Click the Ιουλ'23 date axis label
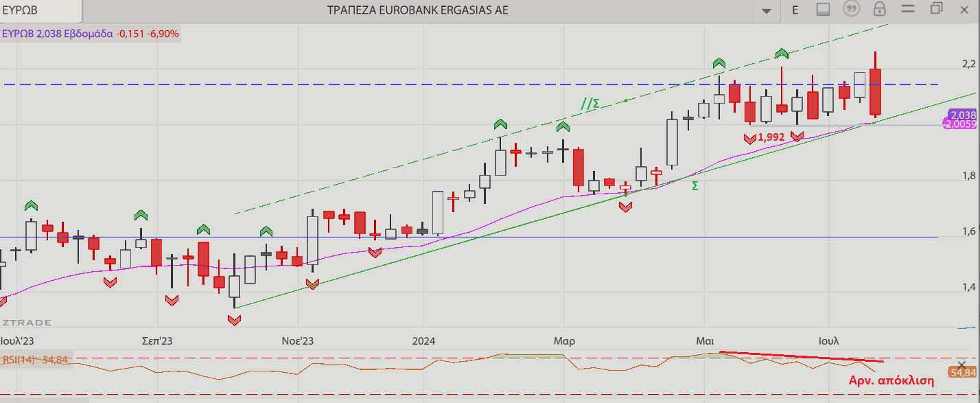980x403 pixels. click(17, 341)
